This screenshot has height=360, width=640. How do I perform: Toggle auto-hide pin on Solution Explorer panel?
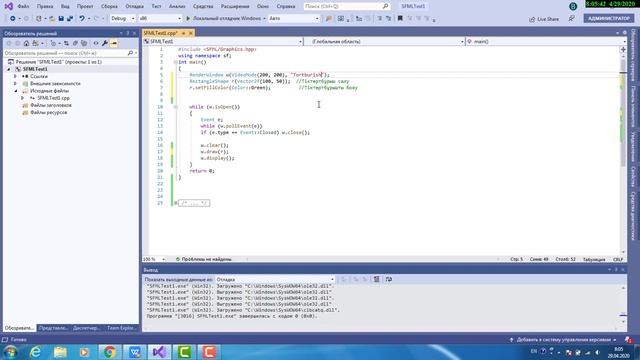127,33
